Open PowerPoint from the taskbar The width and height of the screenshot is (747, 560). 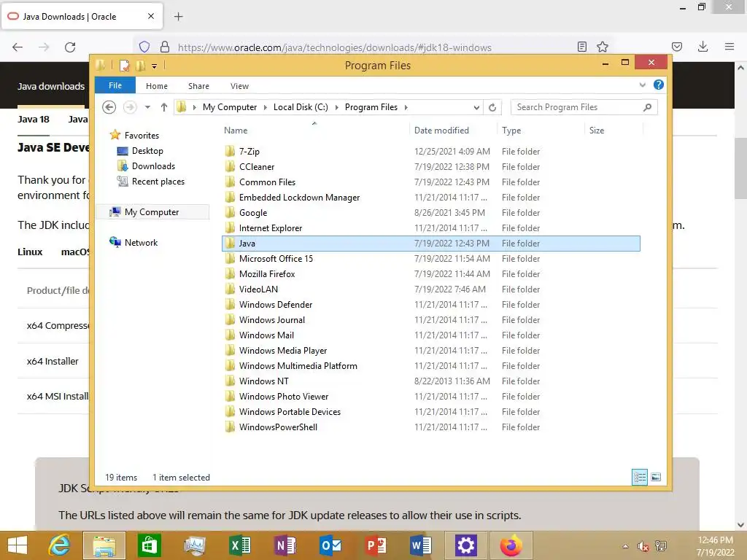376,545
